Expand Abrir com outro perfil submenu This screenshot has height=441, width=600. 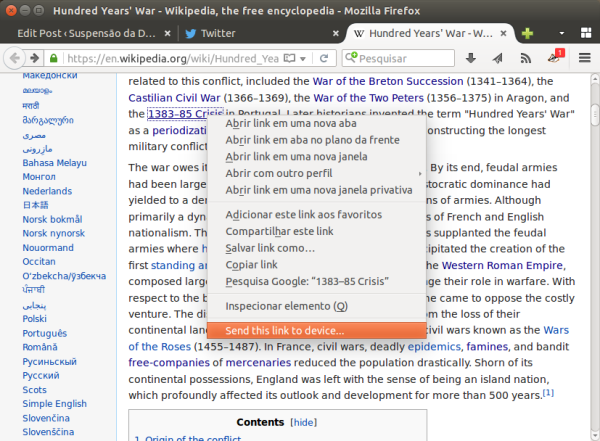317,173
